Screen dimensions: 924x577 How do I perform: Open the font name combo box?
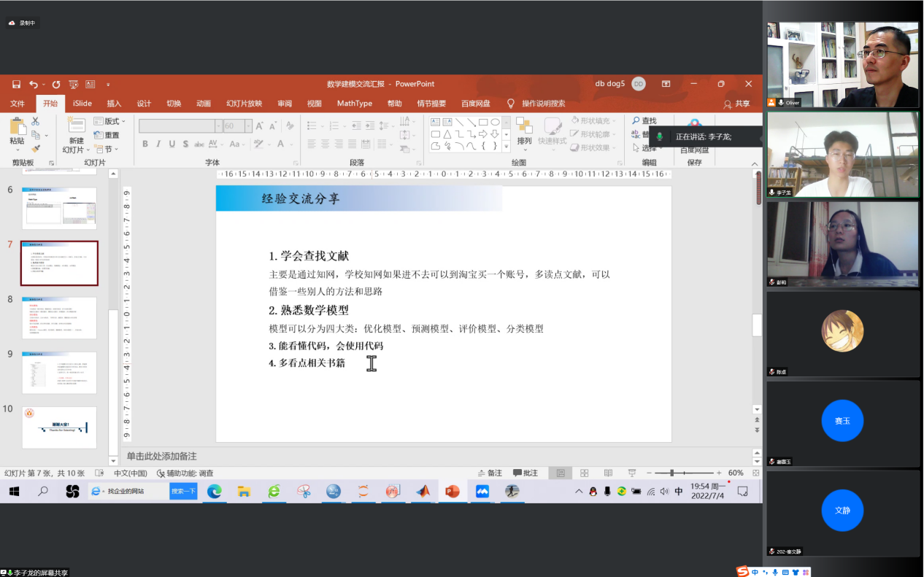click(x=180, y=126)
